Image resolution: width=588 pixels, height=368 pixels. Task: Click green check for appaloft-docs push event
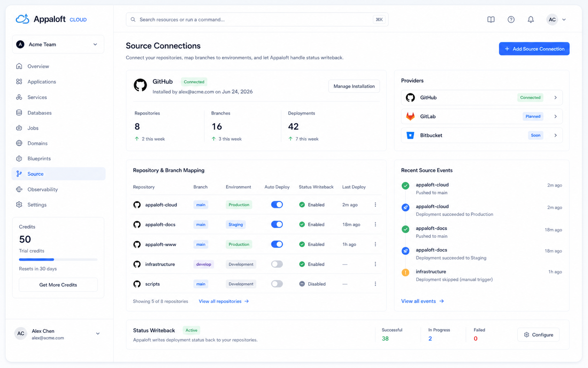click(x=406, y=229)
